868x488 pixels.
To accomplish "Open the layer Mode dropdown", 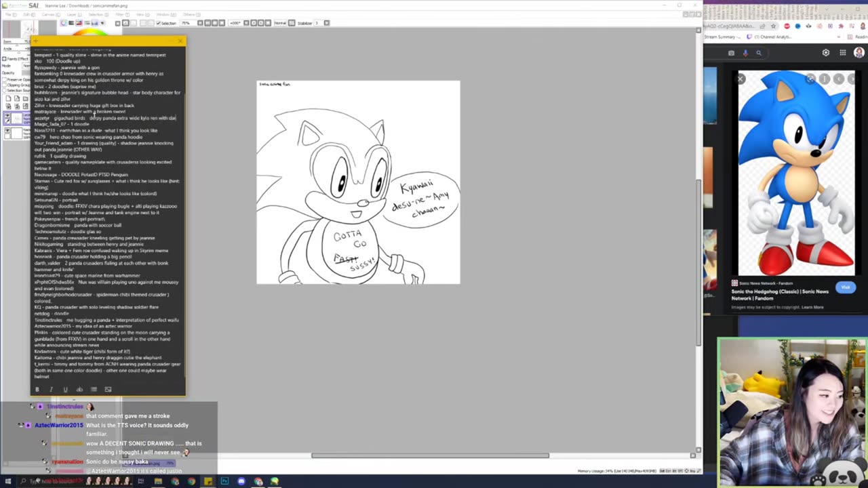I will coord(26,66).
